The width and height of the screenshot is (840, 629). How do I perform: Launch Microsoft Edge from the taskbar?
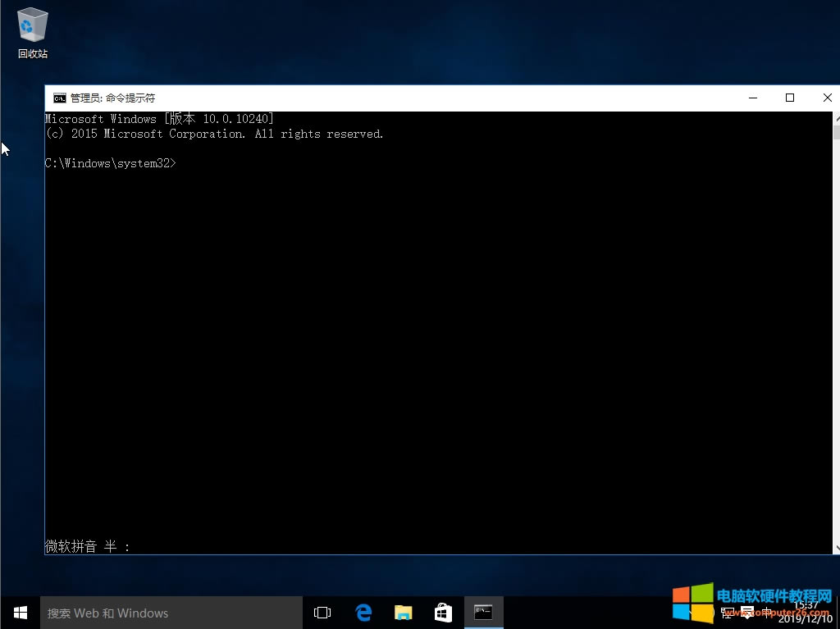click(363, 613)
